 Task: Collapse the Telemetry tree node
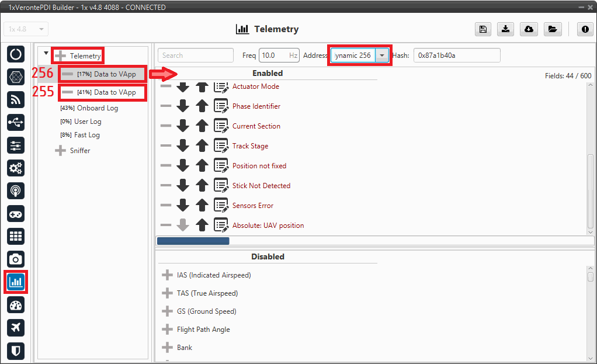(x=46, y=54)
